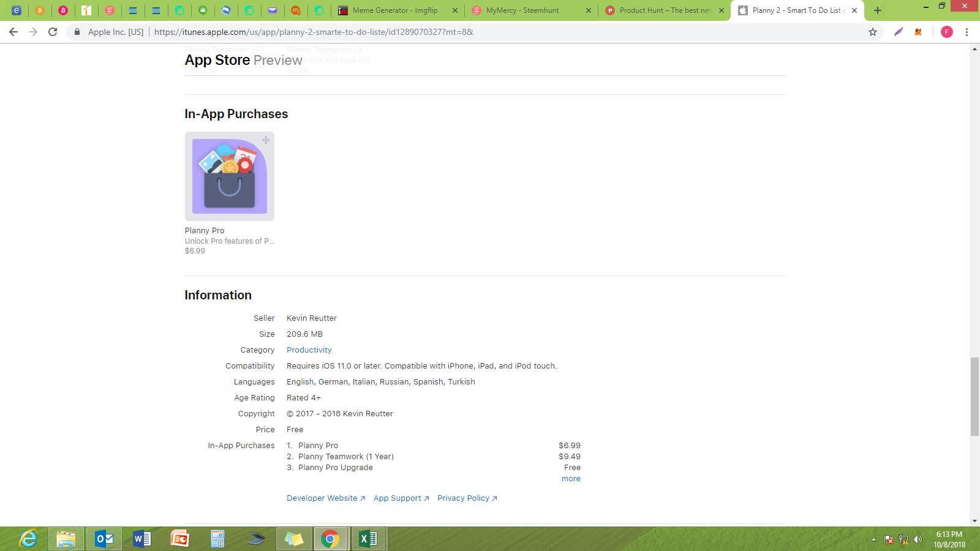Click the Rated 4+ age rating
The height and width of the screenshot is (551, 980).
pyautogui.click(x=304, y=398)
